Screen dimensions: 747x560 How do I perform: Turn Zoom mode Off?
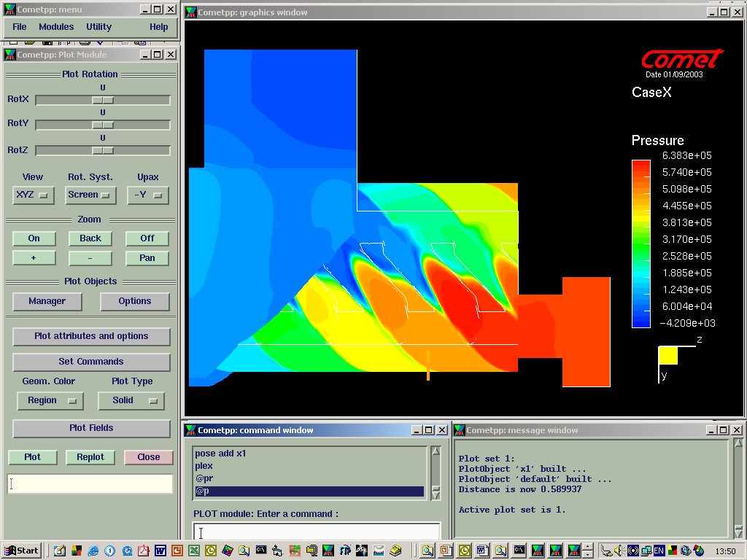147,238
